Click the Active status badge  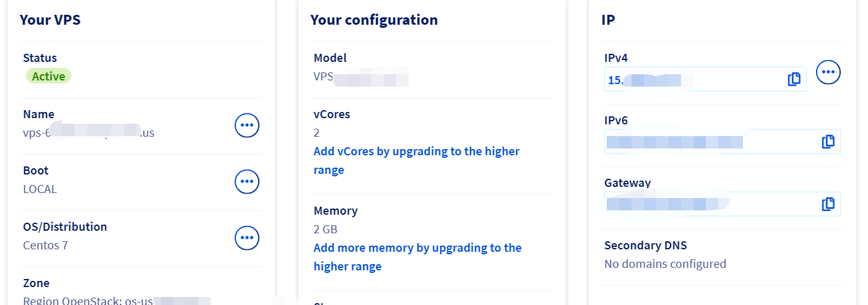pyautogui.click(x=49, y=76)
